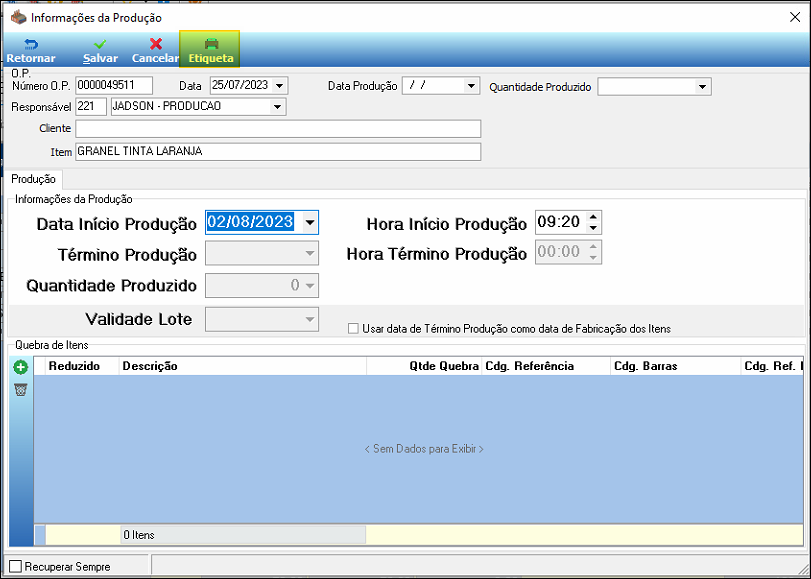Click the Cliente input field

pyautogui.click(x=278, y=129)
